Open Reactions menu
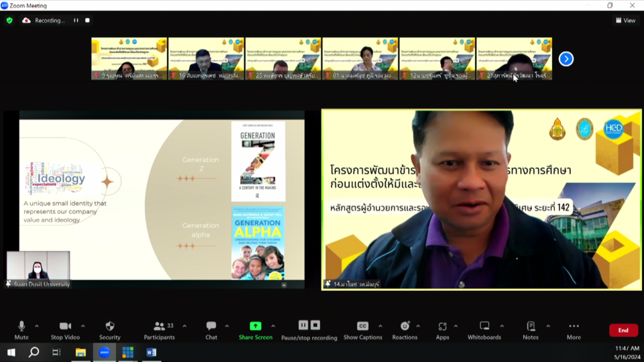 [x=405, y=330]
